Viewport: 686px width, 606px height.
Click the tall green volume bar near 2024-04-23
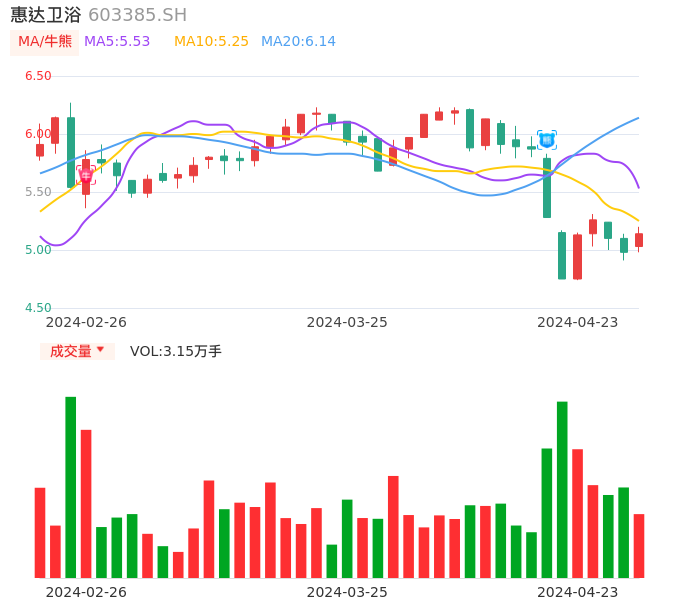coord(562,489)
